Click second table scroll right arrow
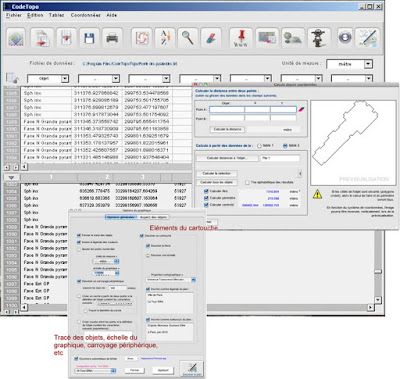 (371, 307)
